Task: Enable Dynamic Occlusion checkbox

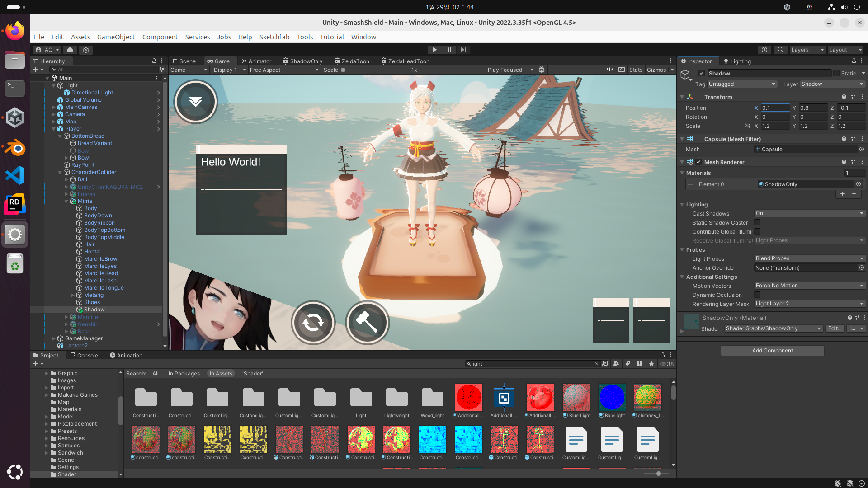Action: pos(757,295)
